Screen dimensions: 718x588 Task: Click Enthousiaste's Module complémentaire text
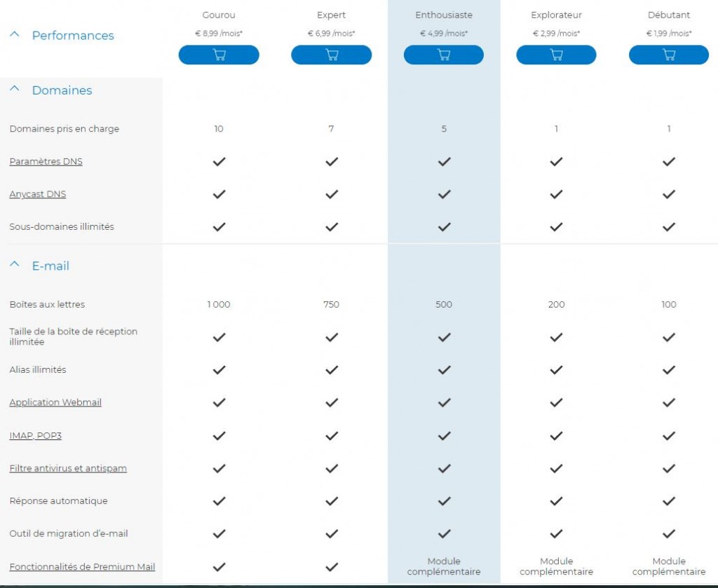(x=444, y=566)
